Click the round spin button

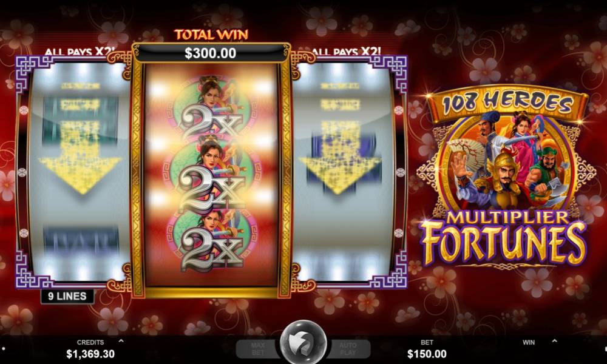303,343
